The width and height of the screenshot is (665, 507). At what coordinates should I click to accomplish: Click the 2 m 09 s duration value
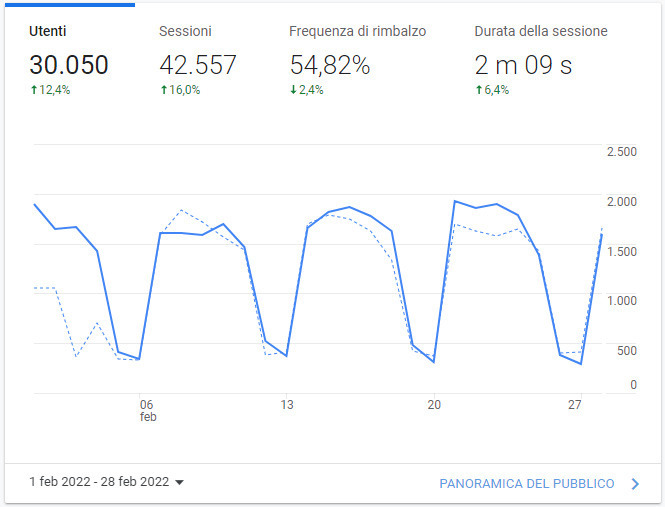[523, 65]
